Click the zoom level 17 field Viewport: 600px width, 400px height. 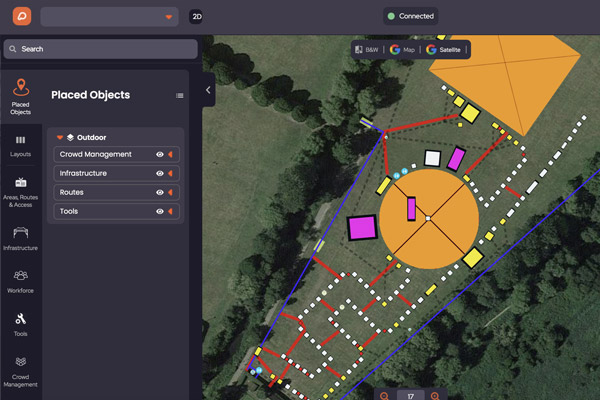(x=411, y=396)
